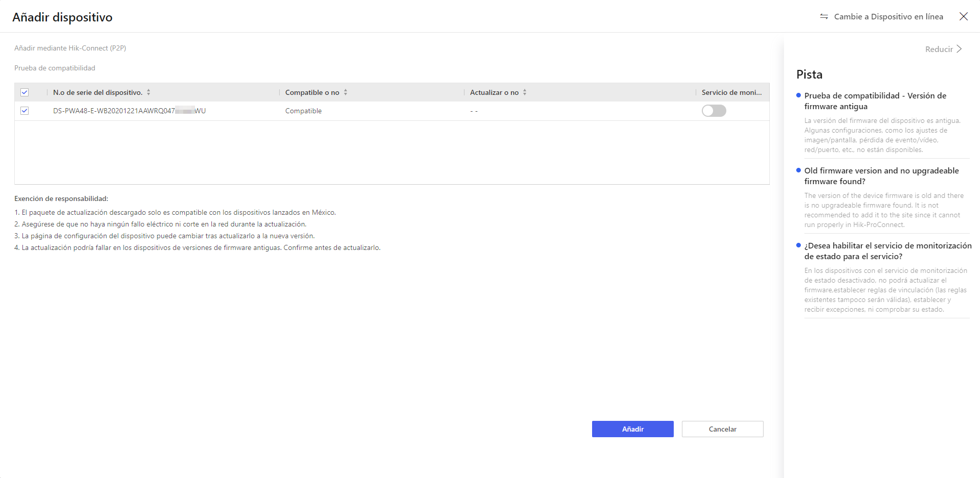Click the Reducir chevron arrow icon

point(959,49)
